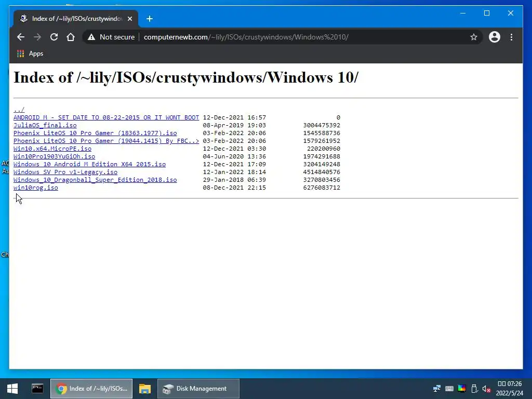Viewport: 532px width, 399px height.
Task: Select the file size 4514840576
Action: coord(322,172)
